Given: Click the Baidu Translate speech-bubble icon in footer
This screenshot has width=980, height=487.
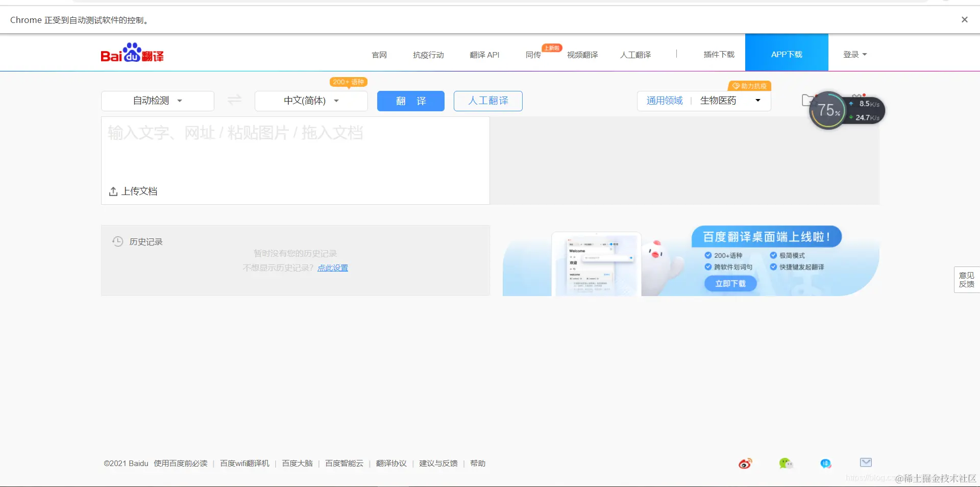Looking at the screenshot, I should click(825, 464).
